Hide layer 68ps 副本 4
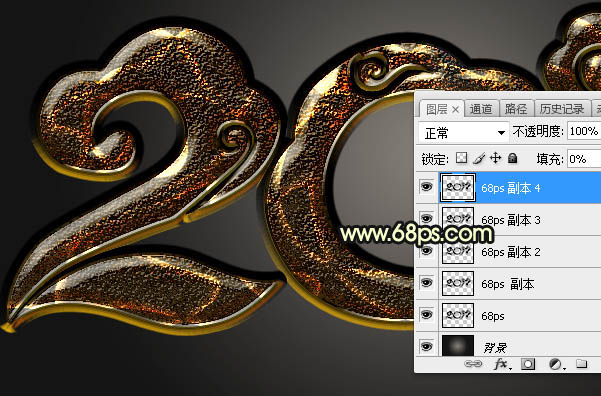 click(x=426, y=187)
